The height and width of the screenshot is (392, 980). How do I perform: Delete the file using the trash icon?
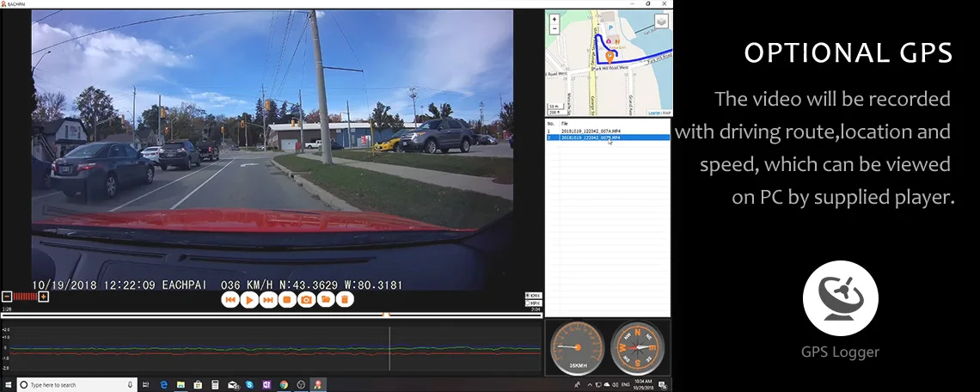click(x=344, y=300)
